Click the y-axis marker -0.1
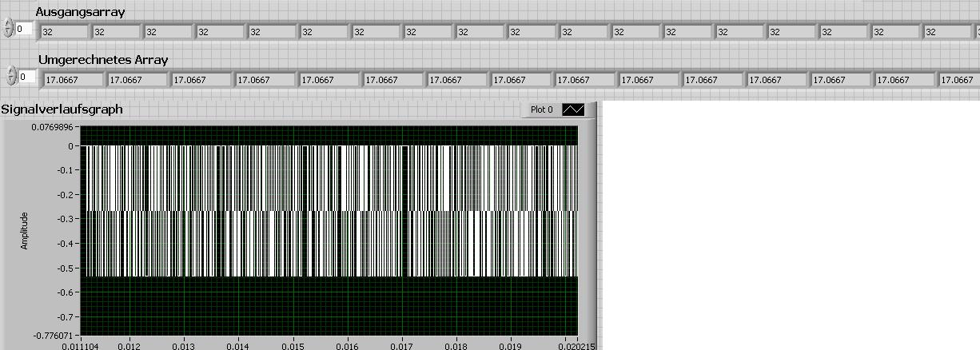This screenshot has height=350, width=980. [x=66, y=170]
